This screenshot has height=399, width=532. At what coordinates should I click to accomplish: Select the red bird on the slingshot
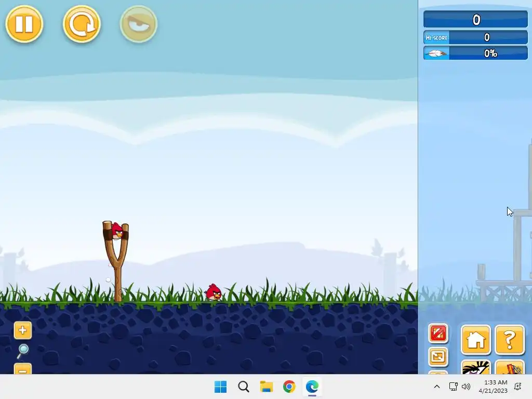point(117,231)
